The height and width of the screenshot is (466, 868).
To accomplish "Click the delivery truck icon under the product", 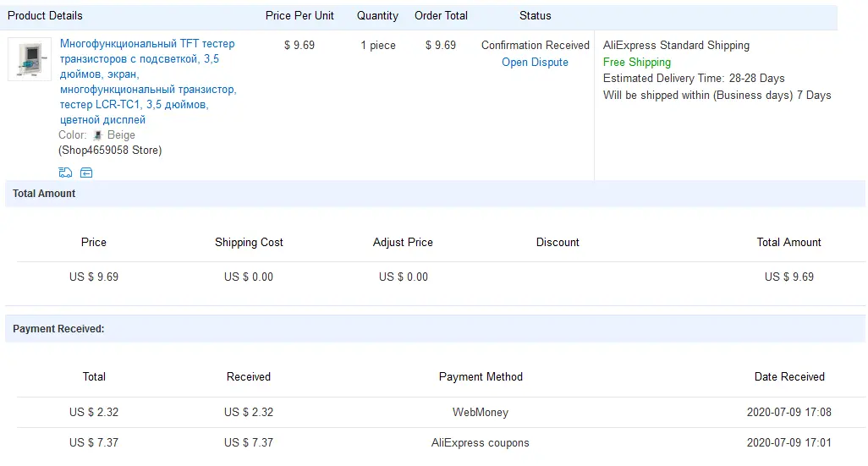I will pos(65,173).
